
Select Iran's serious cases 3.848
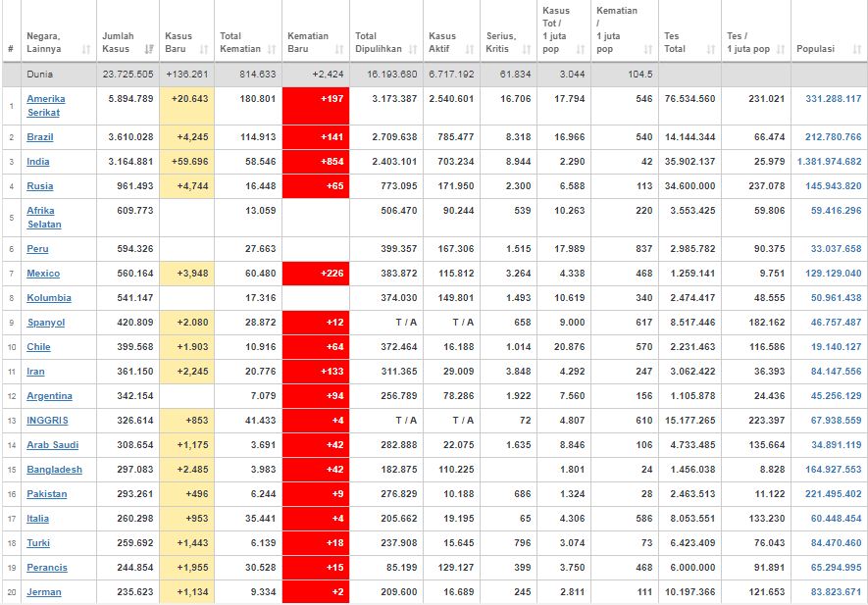(x=518, y=371)
